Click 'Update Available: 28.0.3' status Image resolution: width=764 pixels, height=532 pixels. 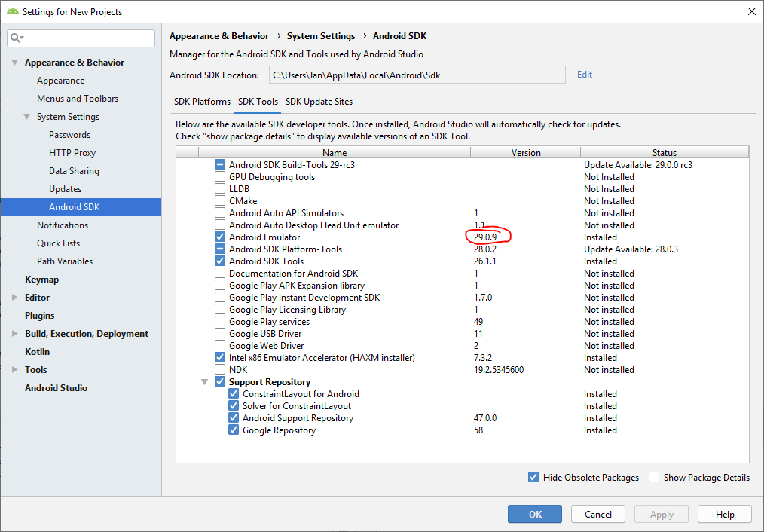(631, 249)
